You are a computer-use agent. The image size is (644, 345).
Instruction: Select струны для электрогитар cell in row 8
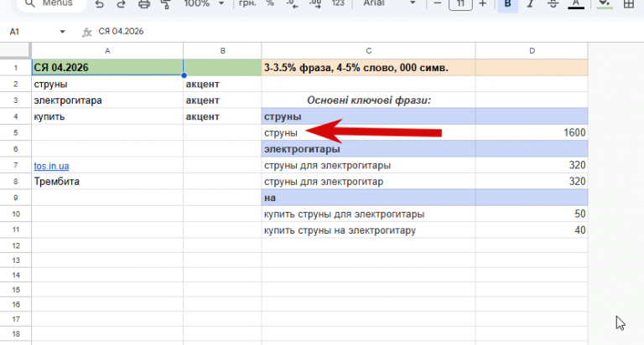pyautogui.click(x=368, y=182)
